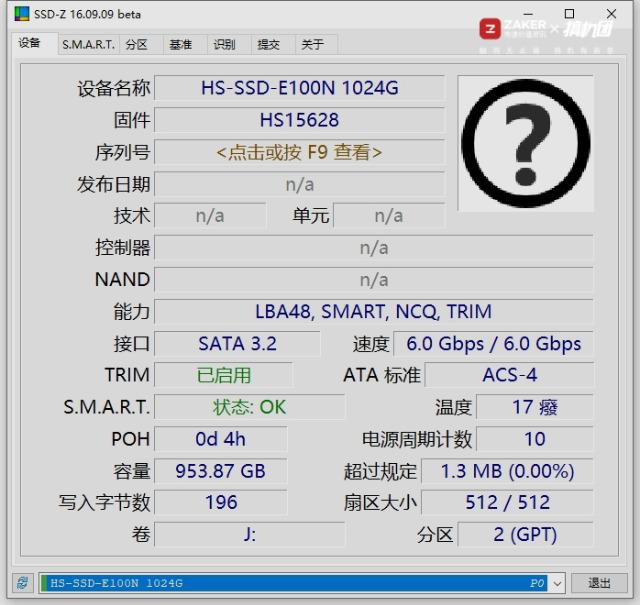Click volume value J:
640x605 pixels.
(x=249, y=534)
